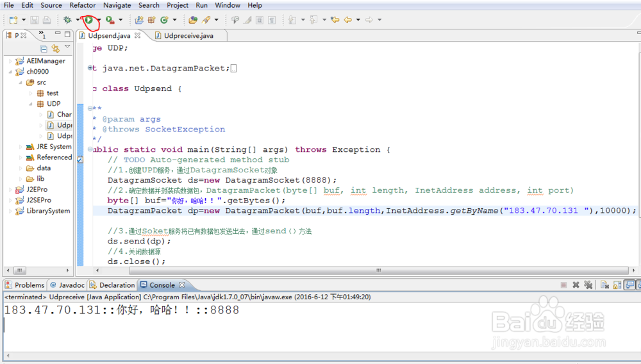Switch to the Problems tab
The image size is (641, 364).
coord(24,285)
